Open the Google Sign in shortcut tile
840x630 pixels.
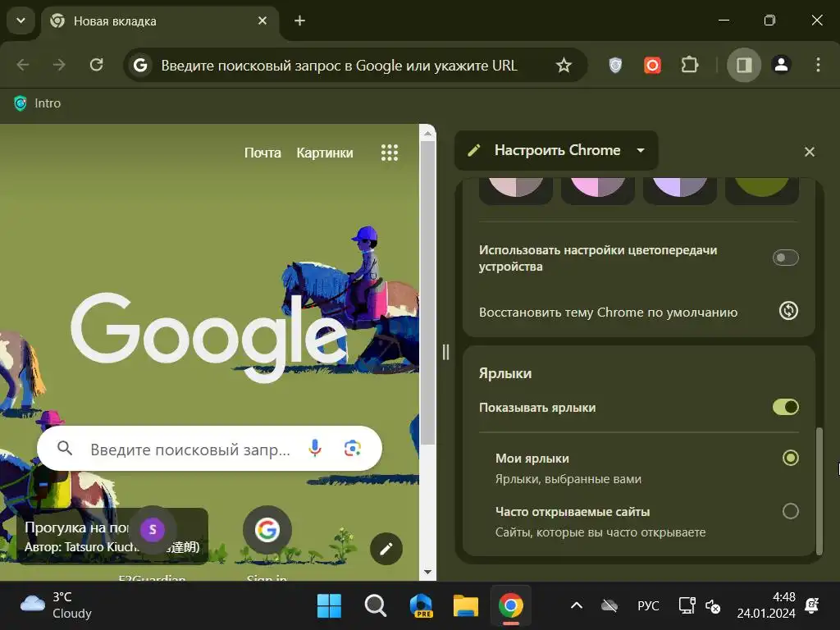point(267,530)
